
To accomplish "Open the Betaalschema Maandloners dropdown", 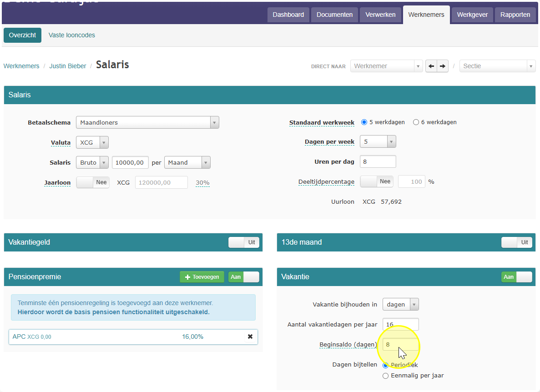I will pyautogui.click(x=147, y=122).
